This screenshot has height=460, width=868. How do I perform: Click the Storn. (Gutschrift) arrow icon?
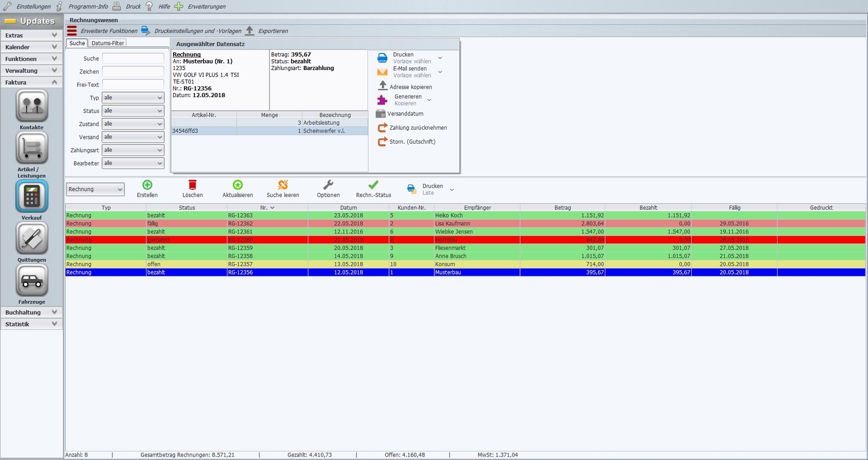(382, 142)
